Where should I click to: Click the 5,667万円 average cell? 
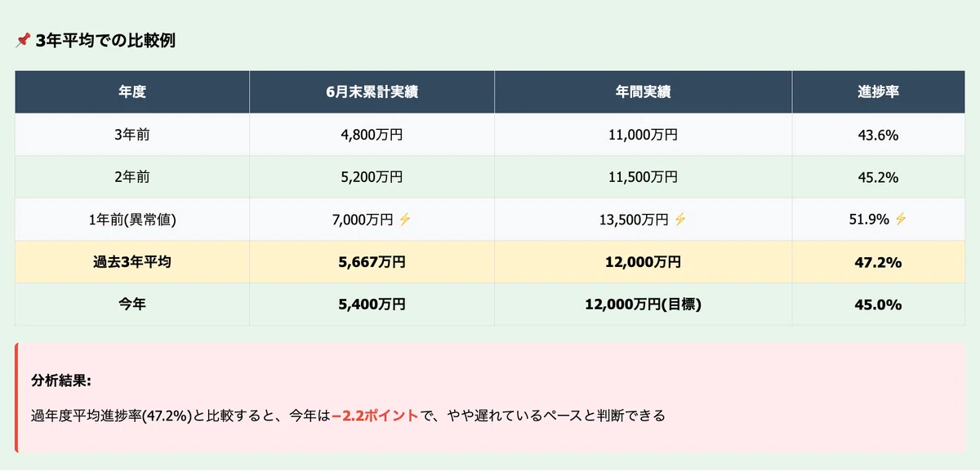pyautogui.click(x=372, y=262)
